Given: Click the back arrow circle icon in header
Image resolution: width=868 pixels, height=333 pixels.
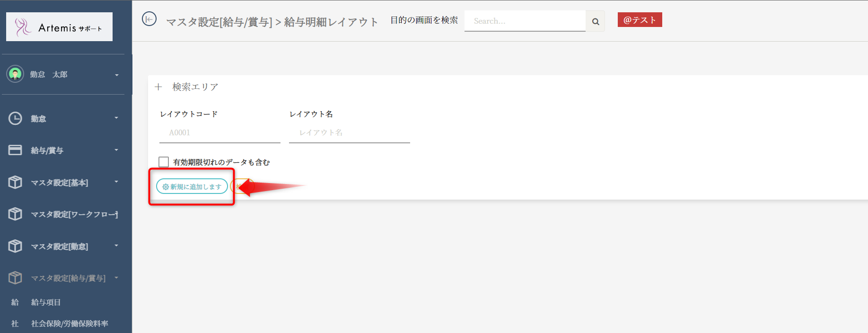Looking at the screenshot, I should 149,19.
